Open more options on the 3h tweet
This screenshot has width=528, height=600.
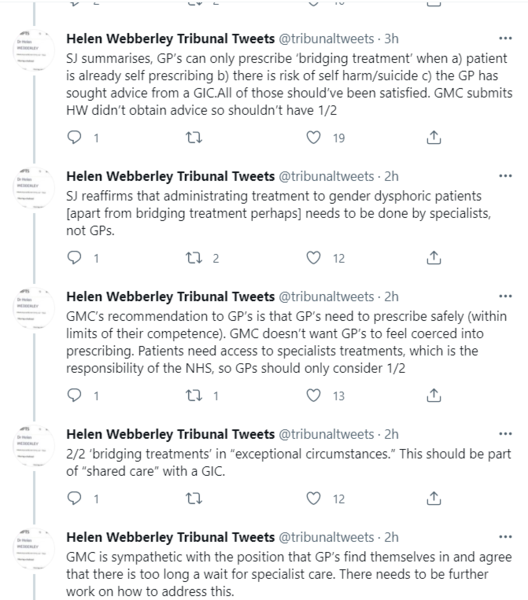(505, 38)
